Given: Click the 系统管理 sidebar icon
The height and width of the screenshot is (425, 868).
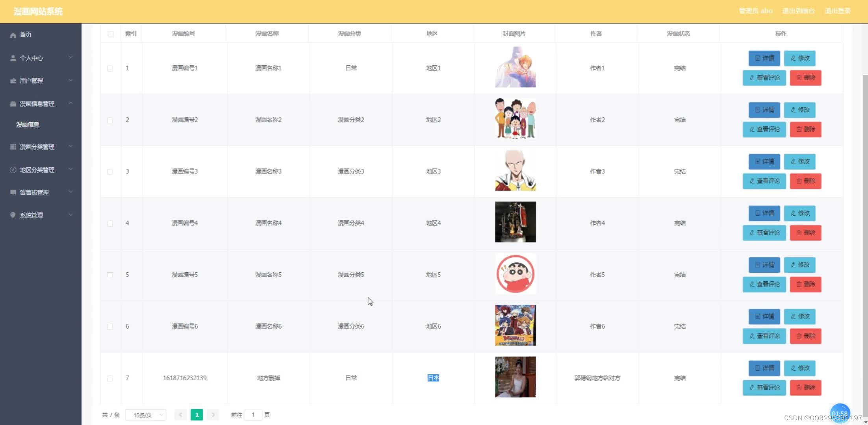Looking at the screenshot, I should point(13,215).
